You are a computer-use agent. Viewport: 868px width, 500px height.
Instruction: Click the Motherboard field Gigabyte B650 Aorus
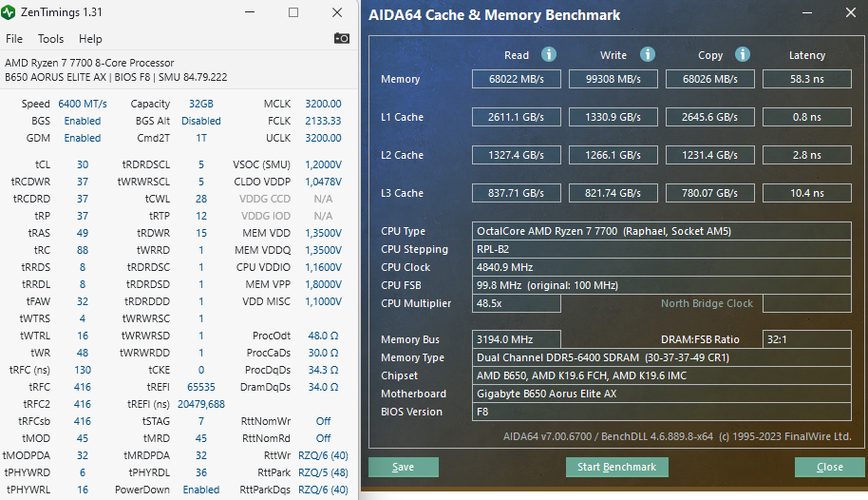coord(662,394)
